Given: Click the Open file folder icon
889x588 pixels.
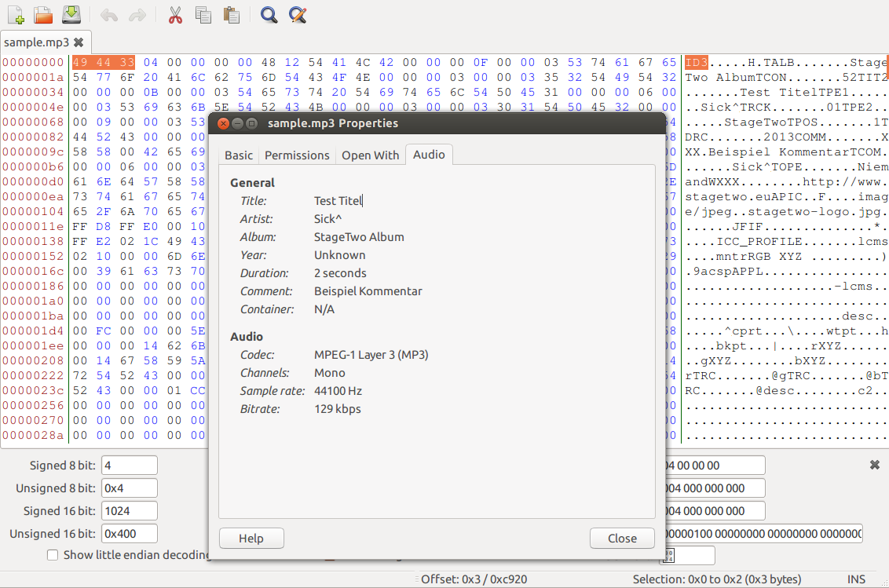Looking at the screenshot, I should click(43, 14).
